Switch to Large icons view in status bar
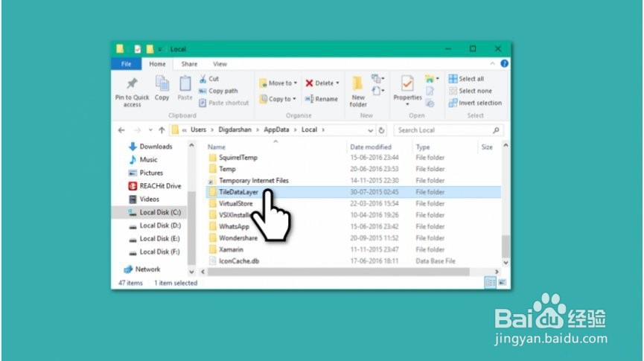644x361 pixels. click(503, 283)
